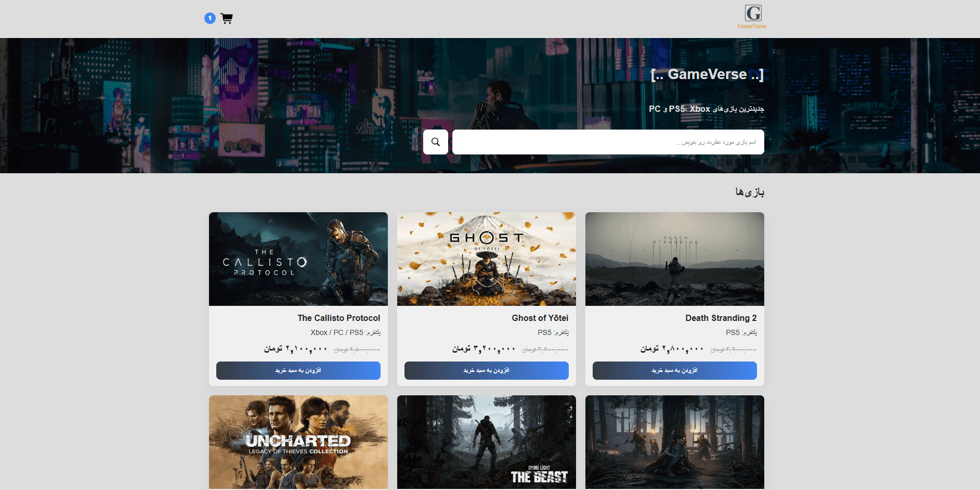The width and height of the screenshot is (980, 490).
Task: Click Ghost of Yōtei current price
Action: [x=484, y=349]
